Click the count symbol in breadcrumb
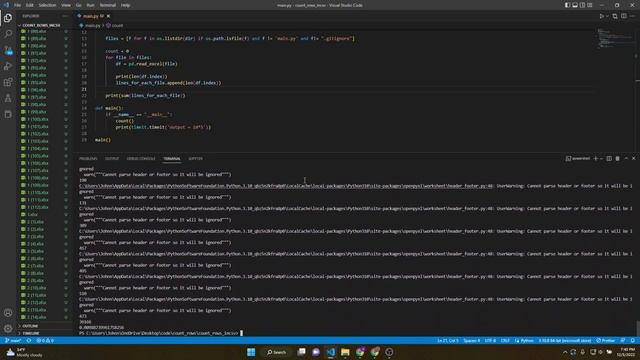 (117, 25)
